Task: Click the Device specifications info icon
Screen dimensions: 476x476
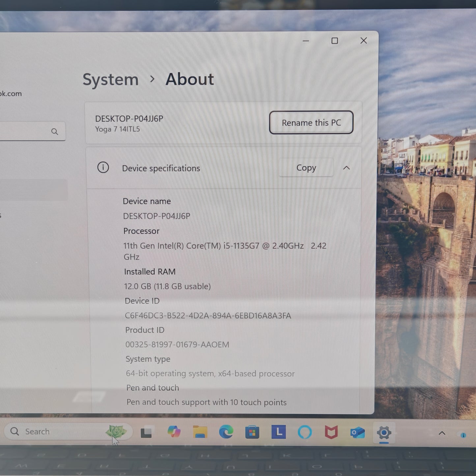Action: (x=103, y=167)
